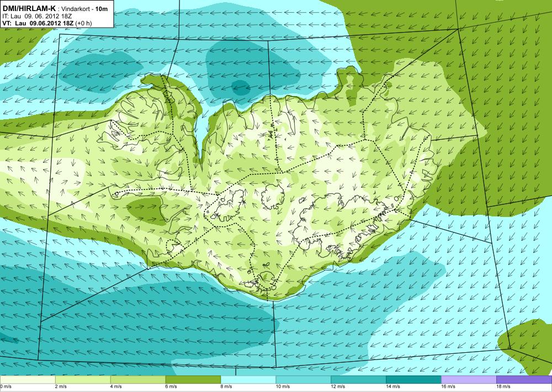The width and height of the screenshot is (552, 392).
Task: Click the 0–2 m/s palest legend swatch
Action: click(x=28, y=380)
